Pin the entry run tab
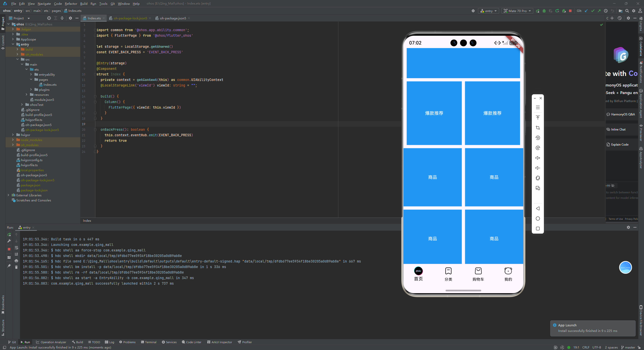644x350 pixels. (9, 266)
